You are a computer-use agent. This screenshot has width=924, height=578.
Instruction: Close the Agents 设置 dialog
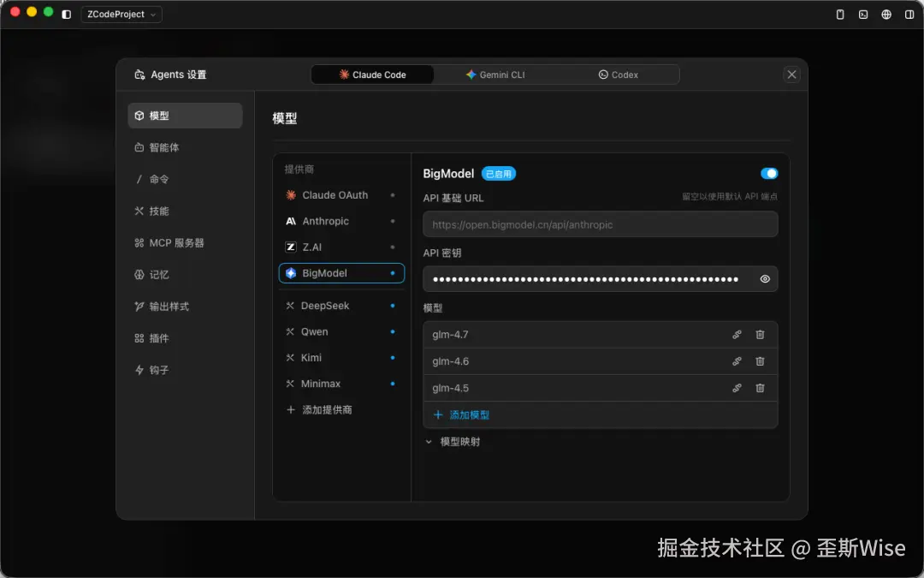(791, 74)
